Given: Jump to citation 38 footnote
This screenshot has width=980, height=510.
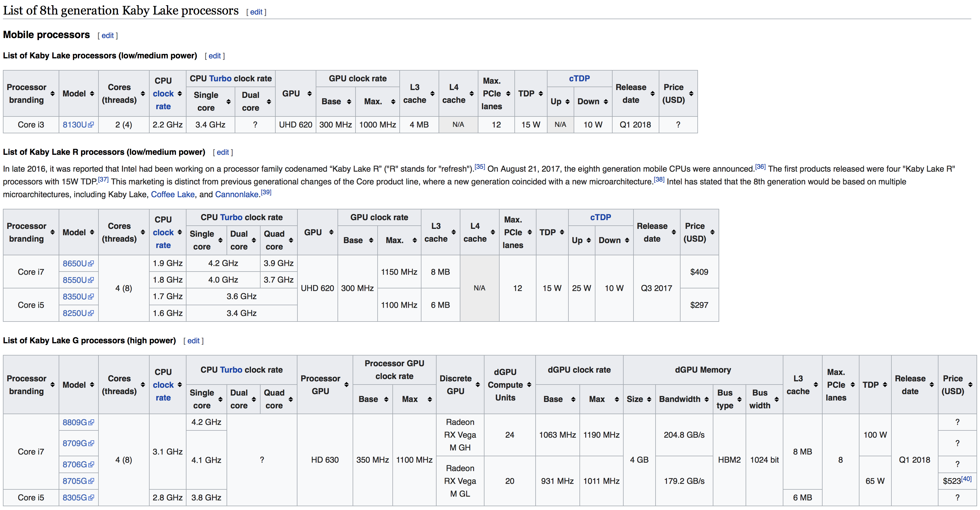Looking at the screenshot, I should tap(659, 179).
